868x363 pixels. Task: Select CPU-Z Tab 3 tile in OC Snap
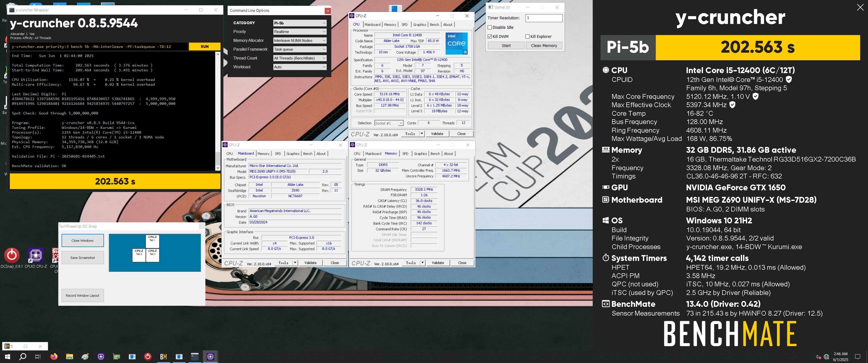(152, 255)
